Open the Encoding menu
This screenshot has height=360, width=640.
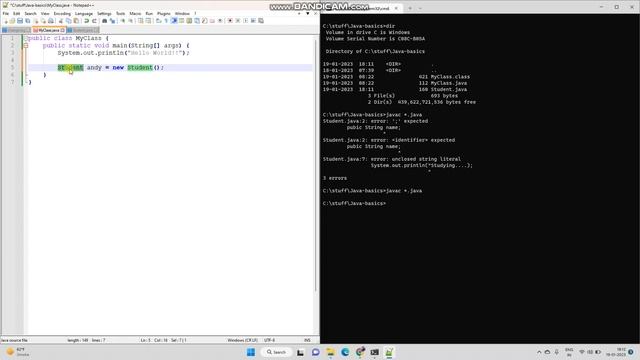[x=62, y=13]
